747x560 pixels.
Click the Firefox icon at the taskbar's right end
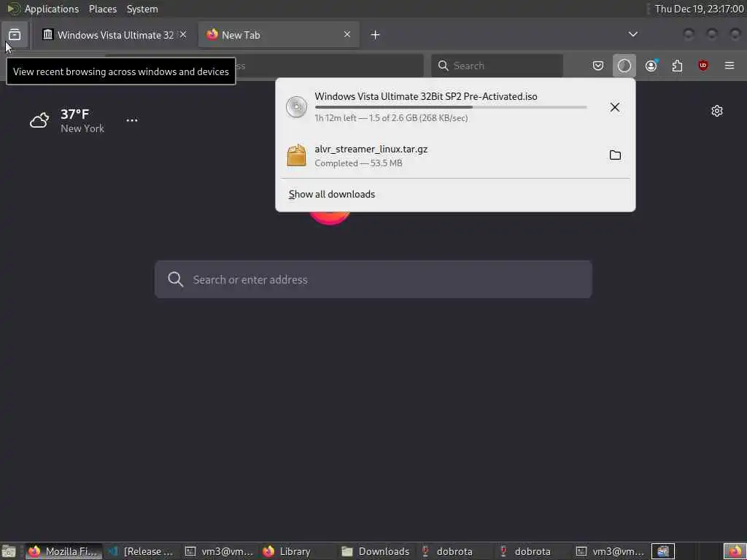coord(735,551)
